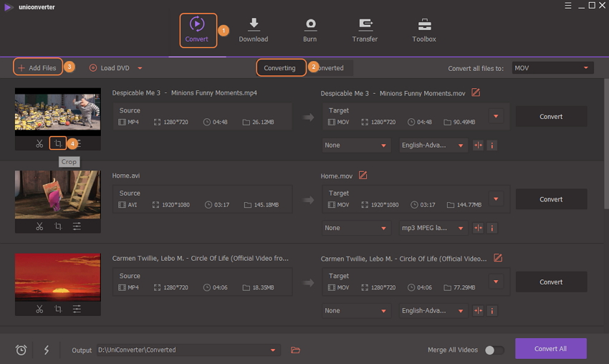Expand the Load DVD dropdown arrow
The width and height of the screenshot is (609, 364).
[140, 68]
